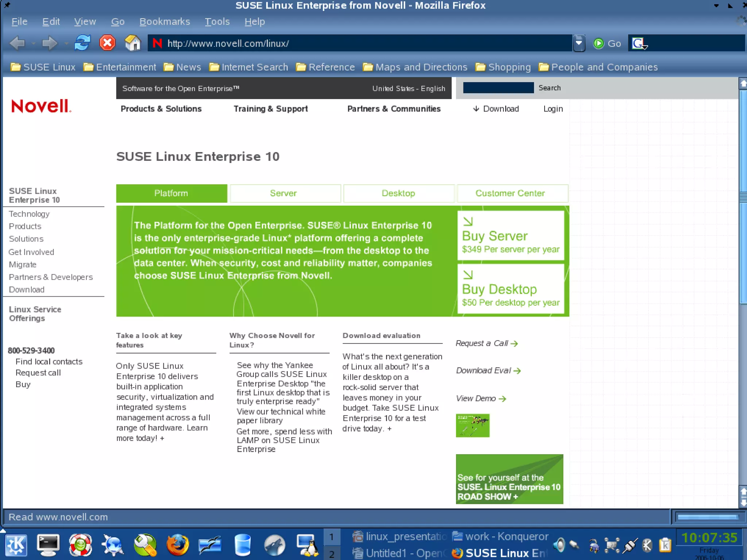This screenshot has width=747, height=560.
Task: Open Training & Support navigation item
Action: [271, 109]
